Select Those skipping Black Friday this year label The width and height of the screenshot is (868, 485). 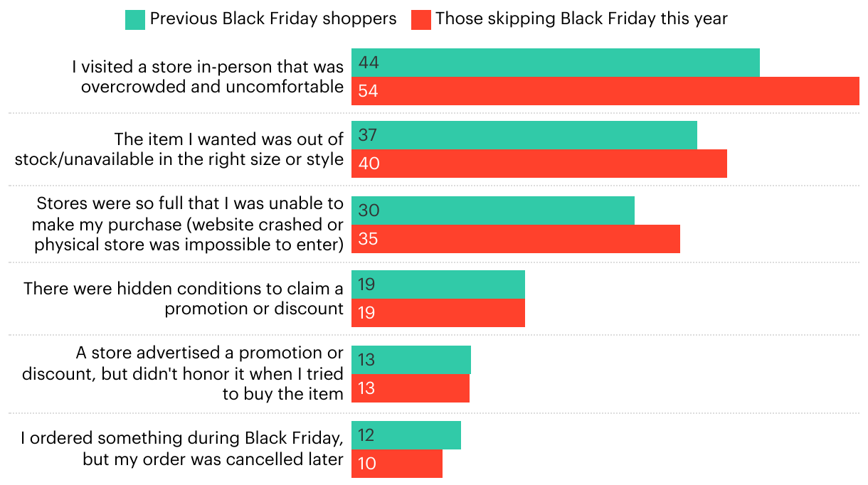pyautogui.click(x=581, y=19)
